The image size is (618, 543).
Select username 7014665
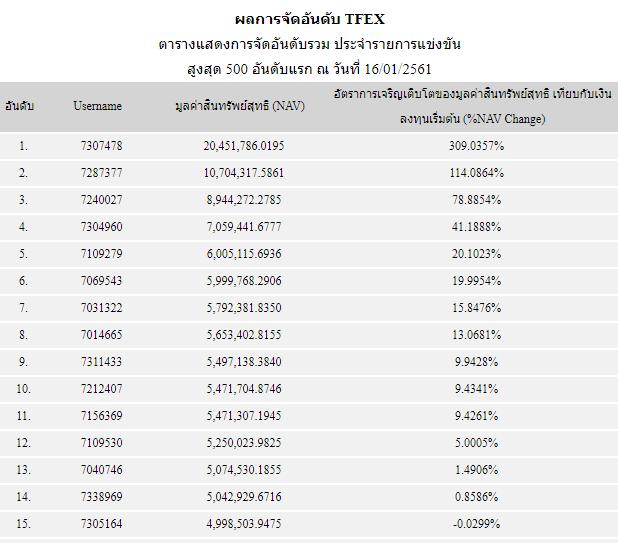102,335
